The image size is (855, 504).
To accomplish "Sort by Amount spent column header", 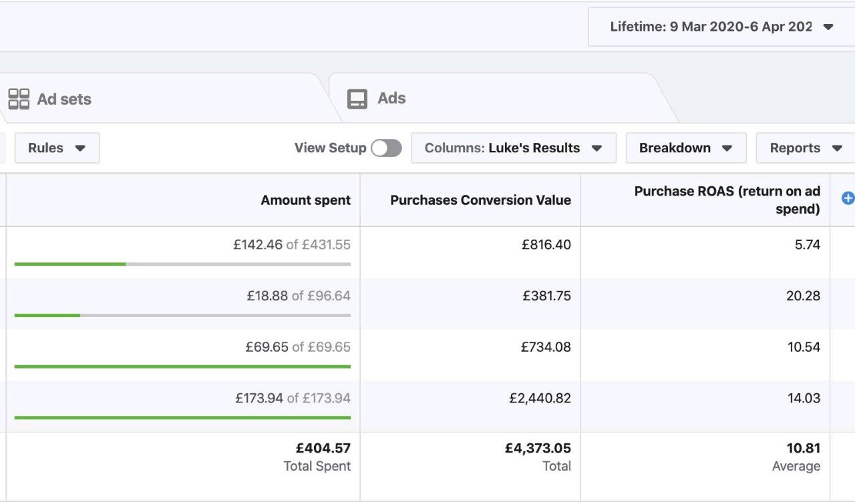I will tap(305, 200).
